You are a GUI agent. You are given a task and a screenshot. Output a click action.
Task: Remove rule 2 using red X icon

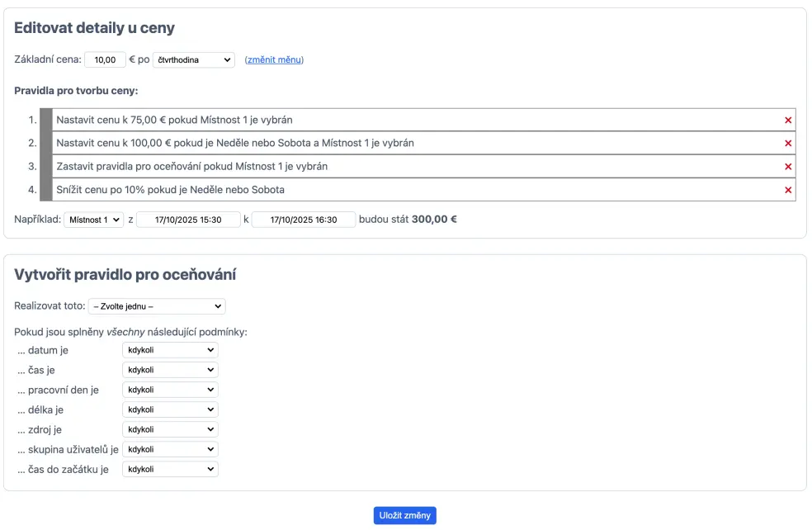point(787,144)
